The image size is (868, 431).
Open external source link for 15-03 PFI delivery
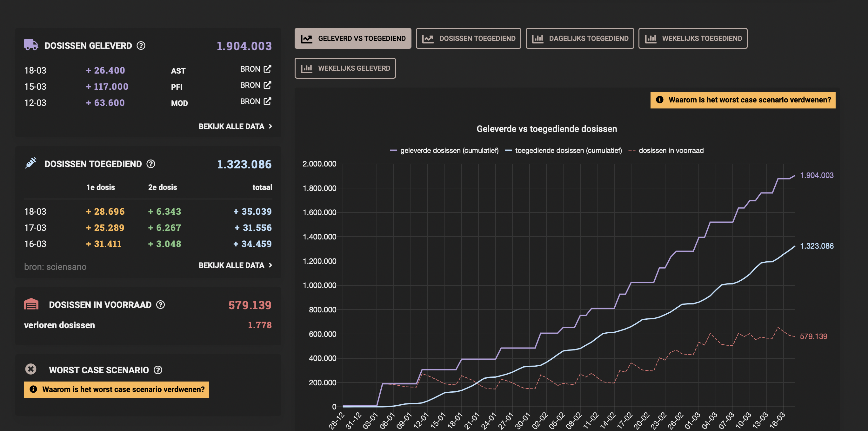255,85
